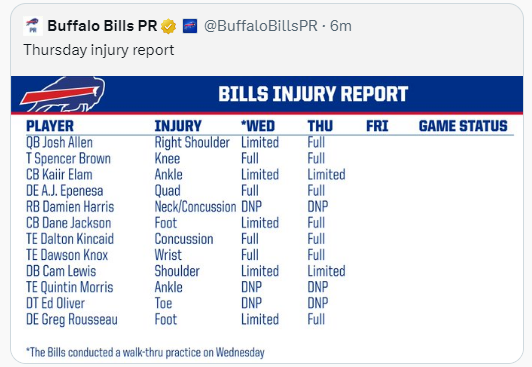Click the Bills affiliate logo badge

pos(190,26)
